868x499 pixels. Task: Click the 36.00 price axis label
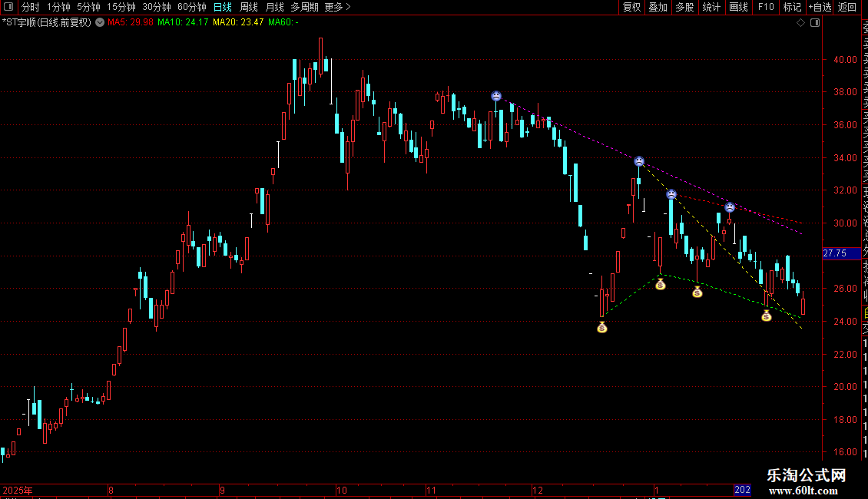[x=845, y=125]
